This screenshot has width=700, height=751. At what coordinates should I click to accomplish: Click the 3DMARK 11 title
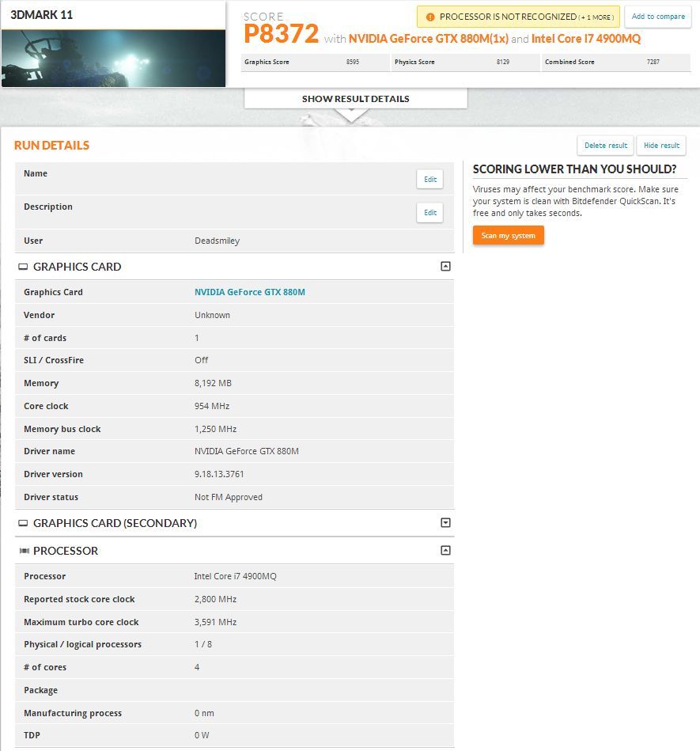tap(42, 15)
